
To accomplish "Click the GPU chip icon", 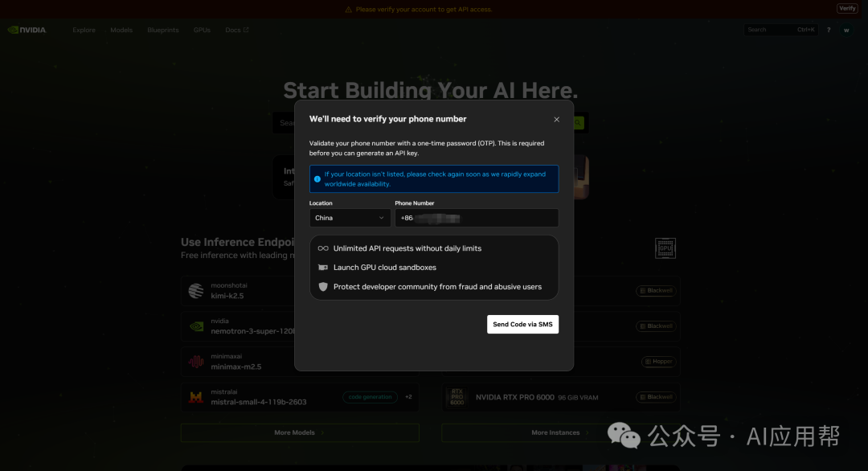I will click(665, 248).
